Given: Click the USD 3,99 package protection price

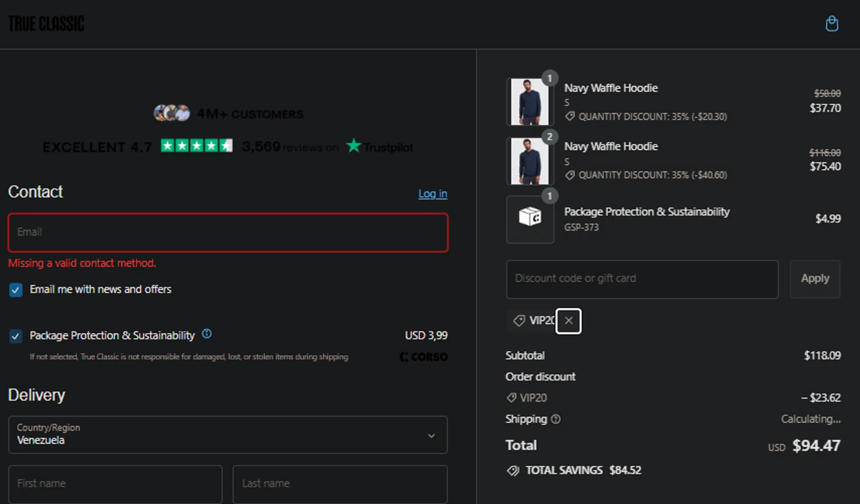Looking at the screenshot, I should (x=426, y=335).
